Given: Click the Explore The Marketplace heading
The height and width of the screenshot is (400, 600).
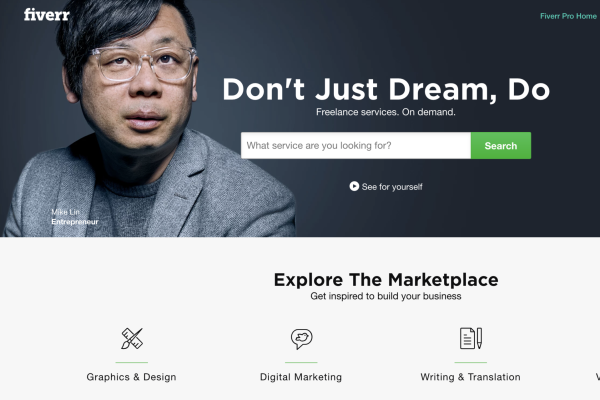Looking at the screenshot, I should click(386, 279).
